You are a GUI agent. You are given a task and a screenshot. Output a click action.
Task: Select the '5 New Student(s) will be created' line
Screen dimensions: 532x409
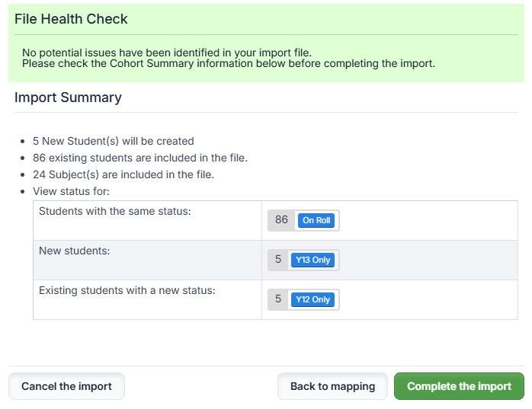coord(113,141)
